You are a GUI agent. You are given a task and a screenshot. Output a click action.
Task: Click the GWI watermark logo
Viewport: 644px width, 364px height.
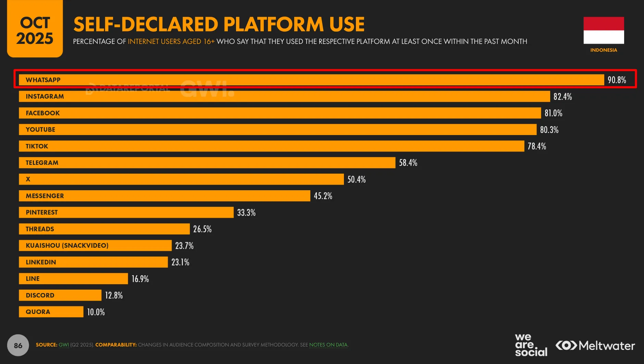[207, 89]
